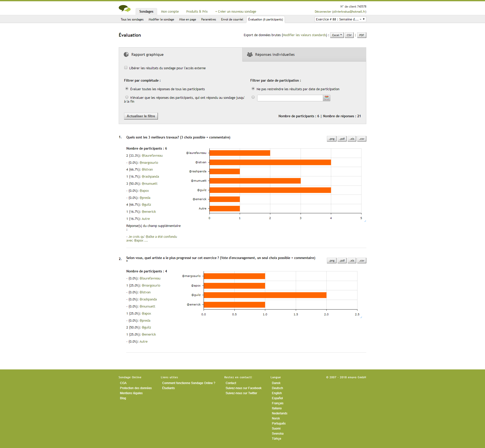
Task: Export question 2 chart as .pdf
Action: tap(342, 261)
